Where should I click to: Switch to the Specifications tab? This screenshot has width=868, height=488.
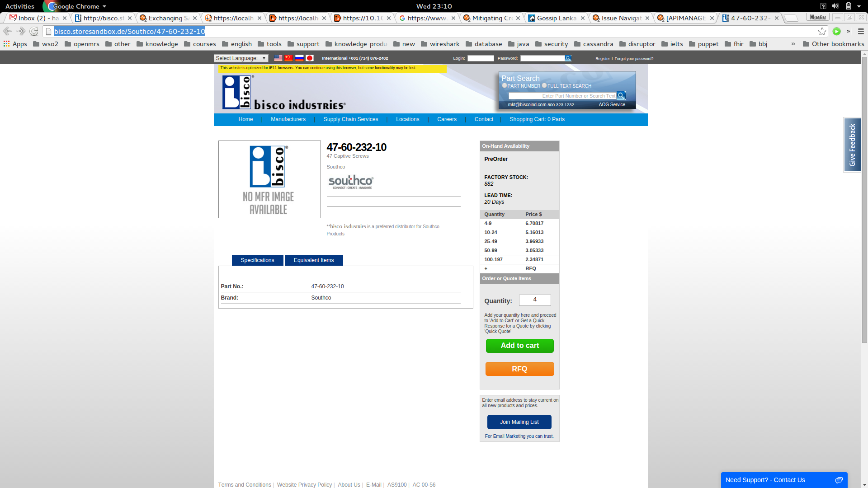257,260
